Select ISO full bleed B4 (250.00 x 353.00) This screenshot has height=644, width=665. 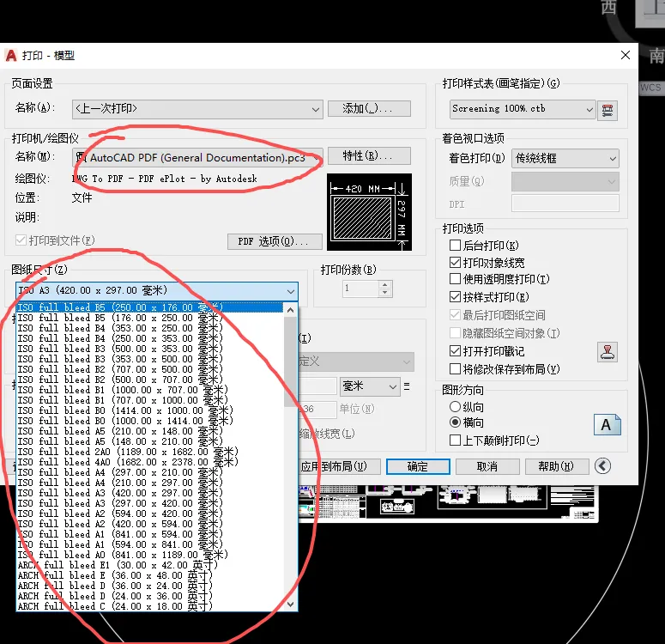[x=149, y=338]
